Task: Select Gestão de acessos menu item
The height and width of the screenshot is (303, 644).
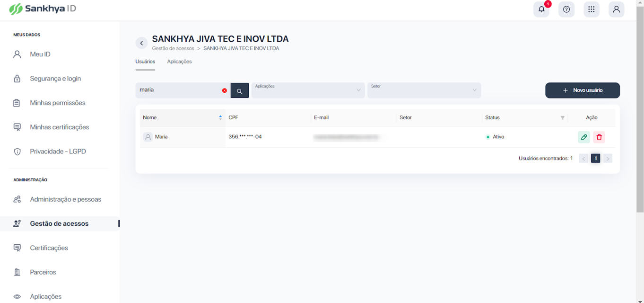Action: (x=60, y=223)
